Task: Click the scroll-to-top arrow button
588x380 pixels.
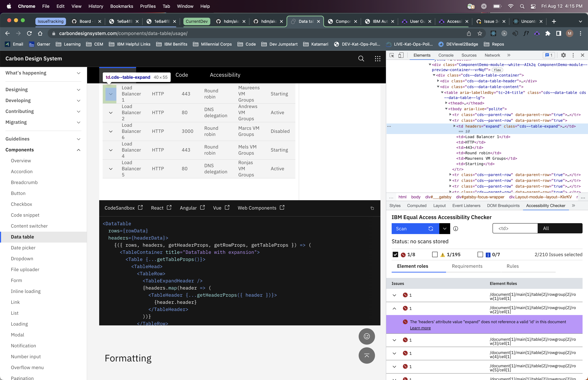Action: 366,356
